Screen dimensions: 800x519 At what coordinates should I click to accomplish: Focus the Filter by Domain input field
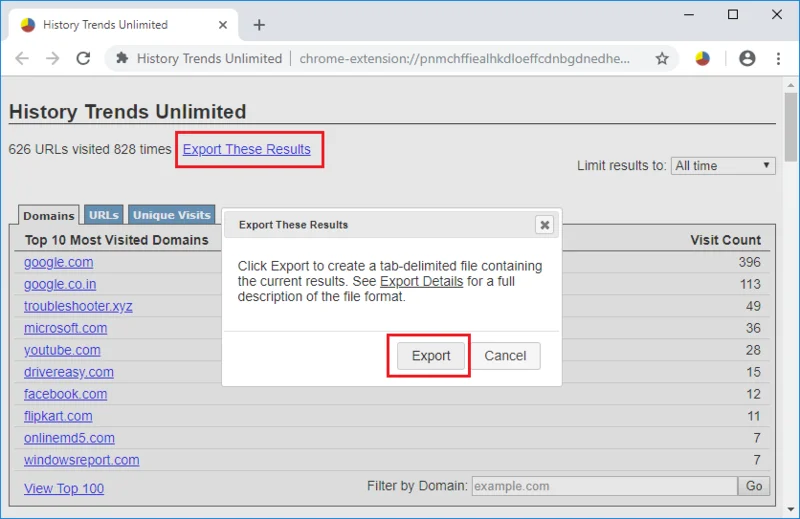[x=605, y=486]
